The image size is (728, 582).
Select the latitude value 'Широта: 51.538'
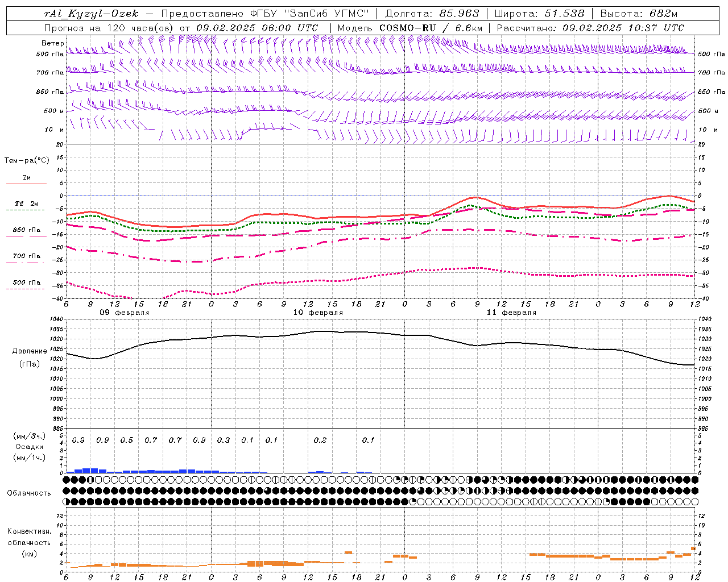[x=539, y=14]
